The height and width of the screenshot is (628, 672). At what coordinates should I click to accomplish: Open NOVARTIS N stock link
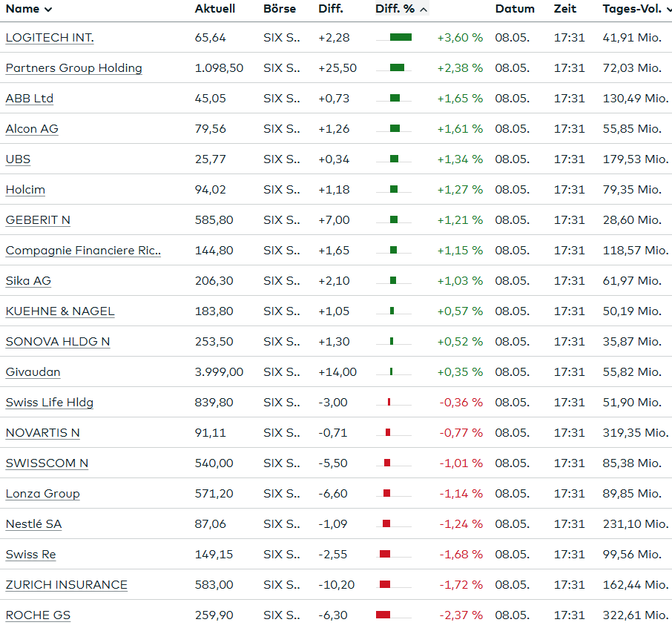click(x=43, y=433)
